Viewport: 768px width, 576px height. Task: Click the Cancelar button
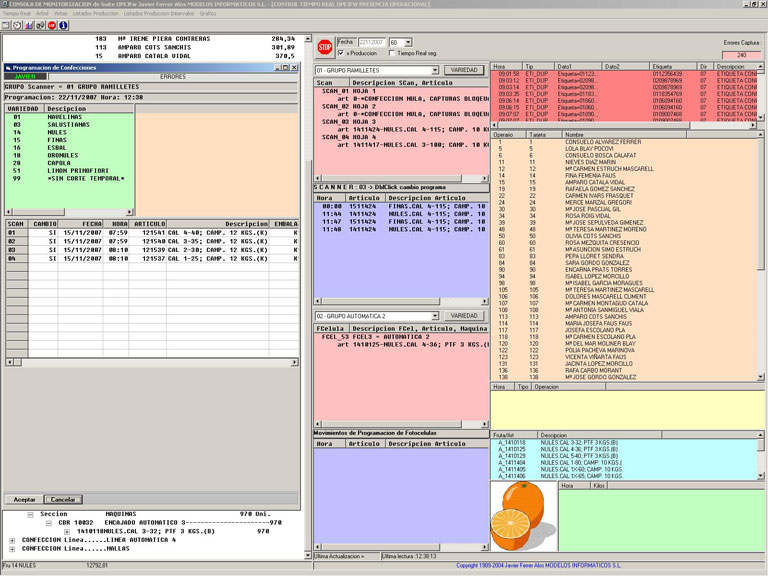click(x=63, y=500)
